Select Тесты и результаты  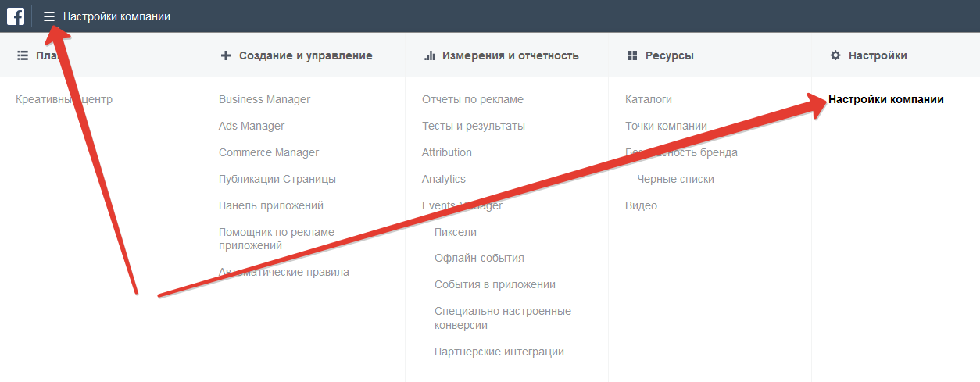tap(474, 126)
